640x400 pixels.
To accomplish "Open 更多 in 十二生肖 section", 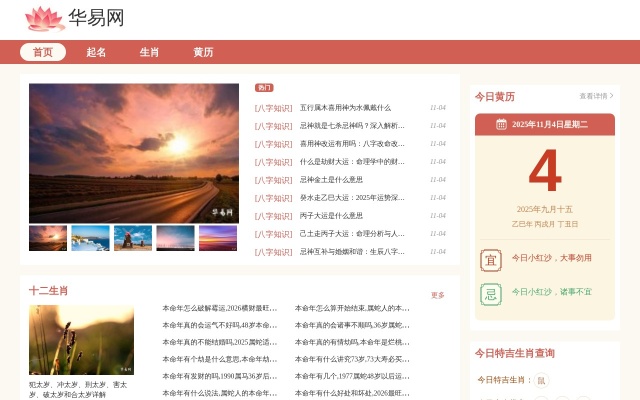I will pos(437,295).
